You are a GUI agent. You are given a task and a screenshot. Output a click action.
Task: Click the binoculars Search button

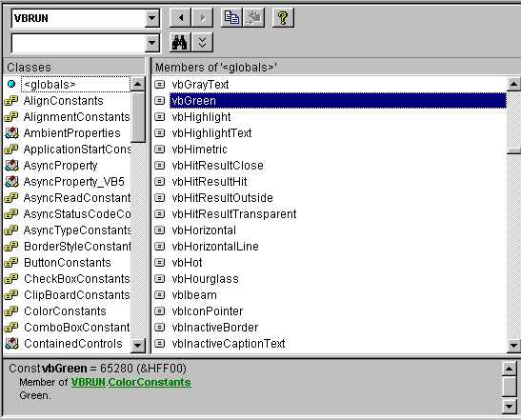pos(180,42)
